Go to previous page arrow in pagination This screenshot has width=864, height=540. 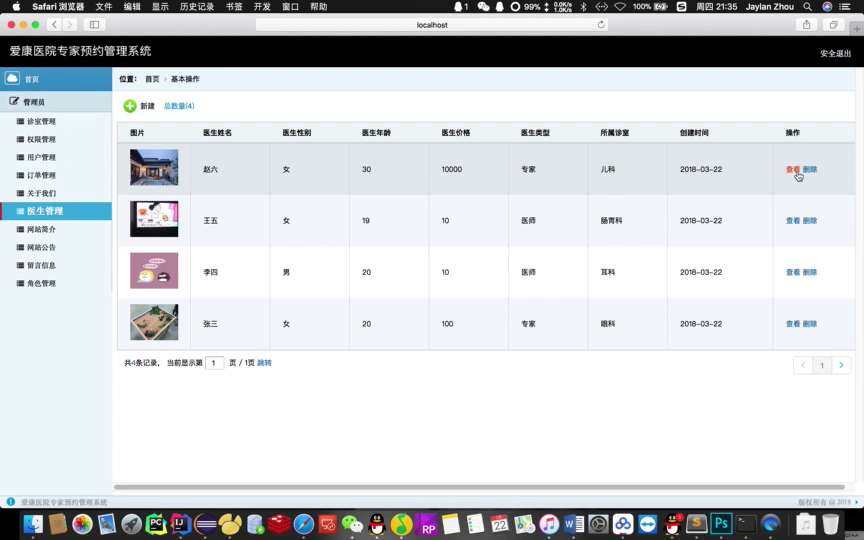click(x=803, y=365)
